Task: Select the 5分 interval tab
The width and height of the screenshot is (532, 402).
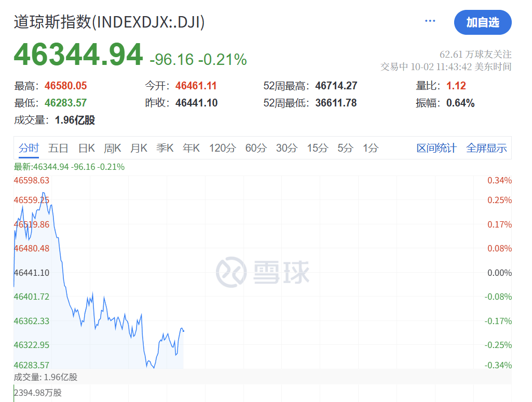Action: pos(345,148)
